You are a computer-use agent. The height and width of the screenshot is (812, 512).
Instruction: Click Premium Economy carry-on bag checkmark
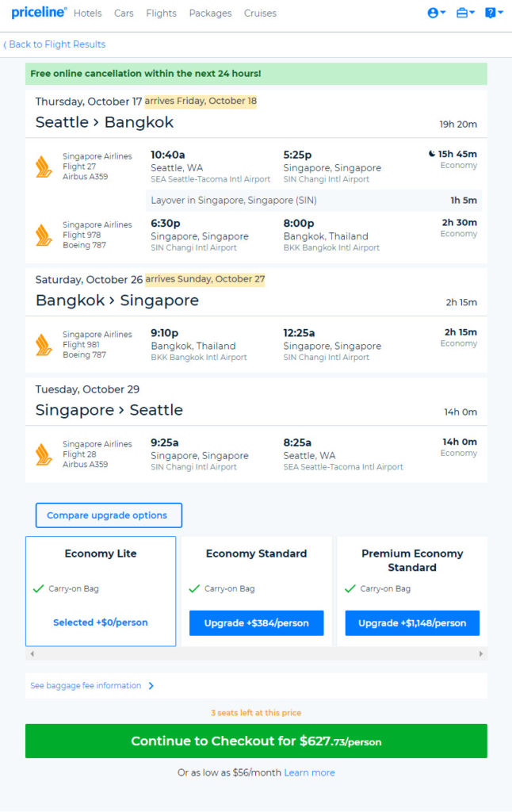(x=350, y=589)
